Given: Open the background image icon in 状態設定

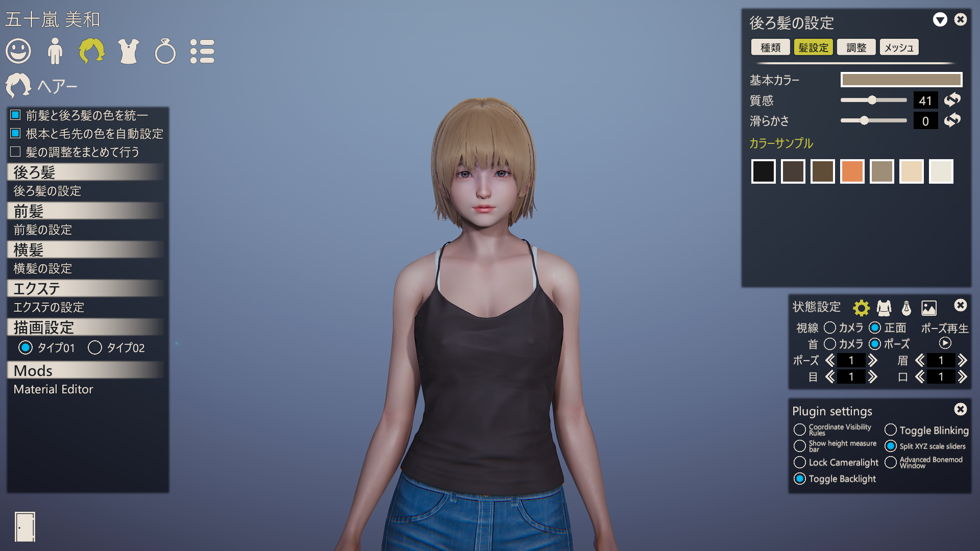Looking at the screenshot, I should point(928,308).
